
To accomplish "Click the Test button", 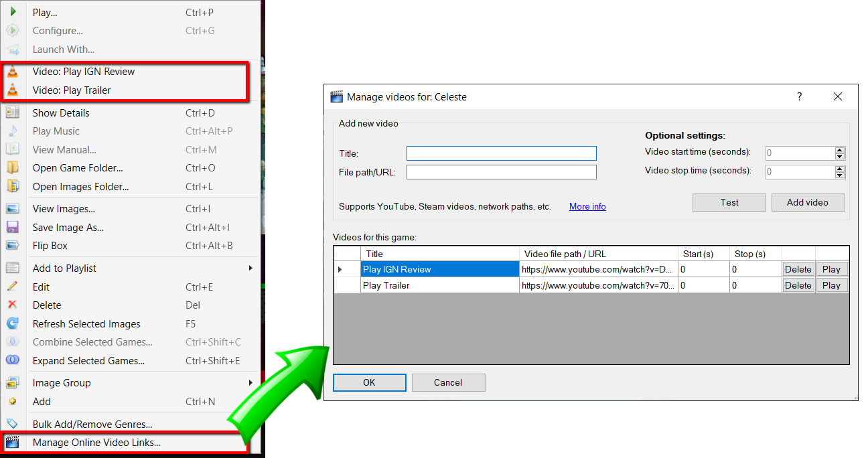I will click(x=729, y=202).
